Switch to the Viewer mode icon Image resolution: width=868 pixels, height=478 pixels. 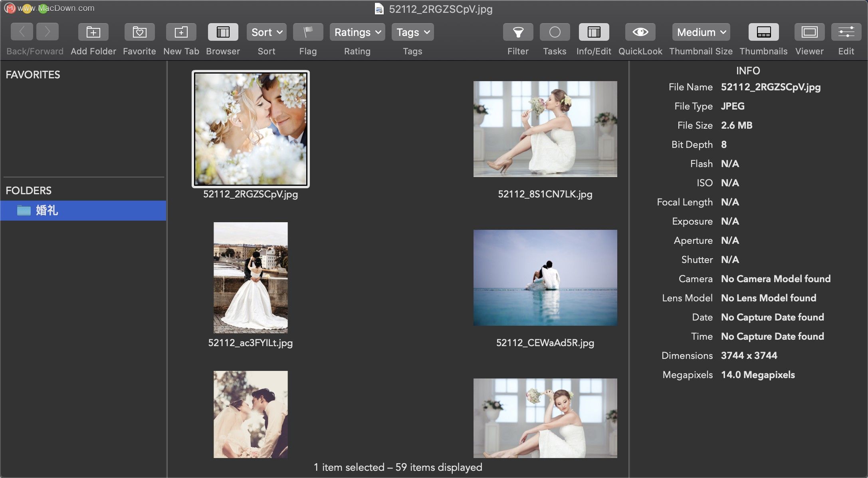810,32
